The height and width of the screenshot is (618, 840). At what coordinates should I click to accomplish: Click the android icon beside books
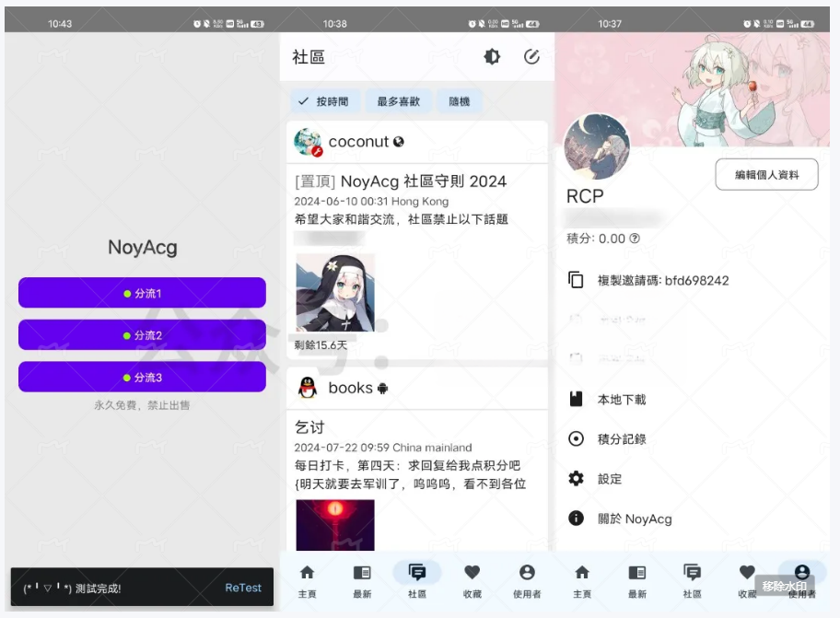pos(382,389)
